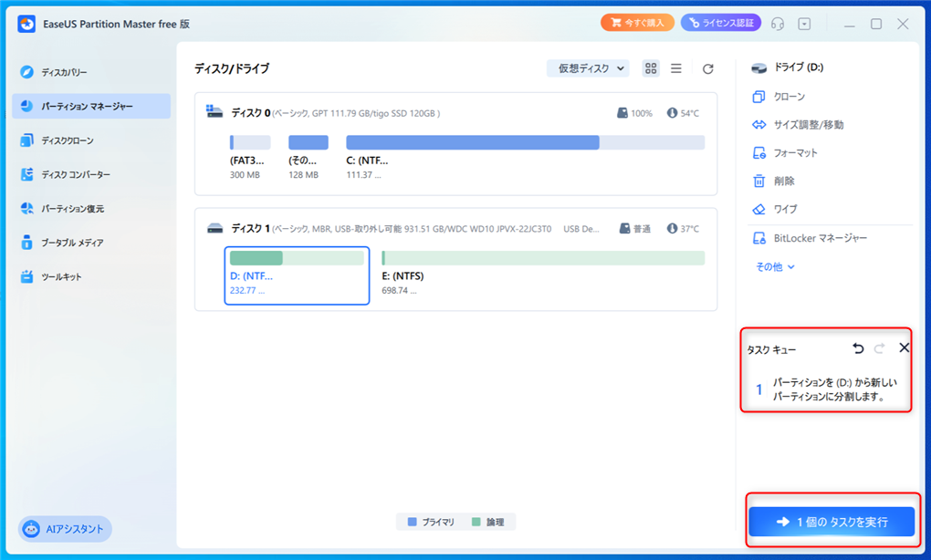Click the ドライブ (D:) header icon
The image size is (931, 560).
(x=758, y=67)
